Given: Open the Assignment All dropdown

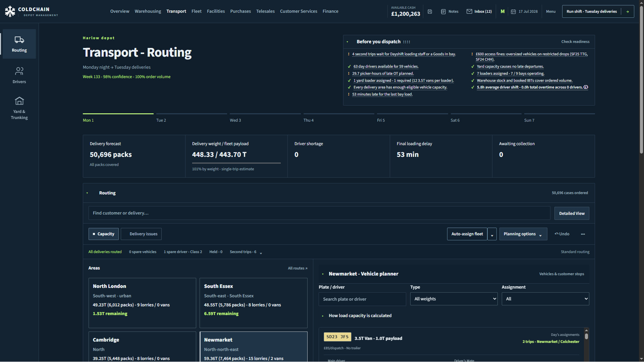Looking at the screenshot, I should [545, 299].
